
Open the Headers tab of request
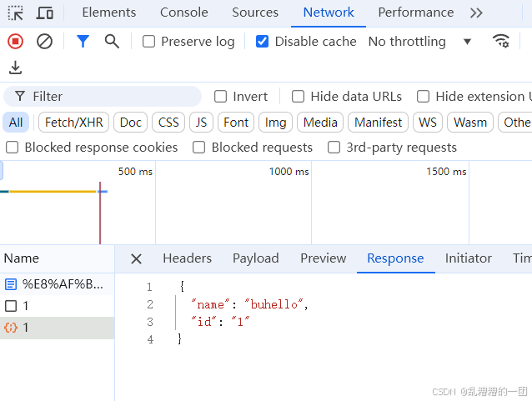pos(187,258)
